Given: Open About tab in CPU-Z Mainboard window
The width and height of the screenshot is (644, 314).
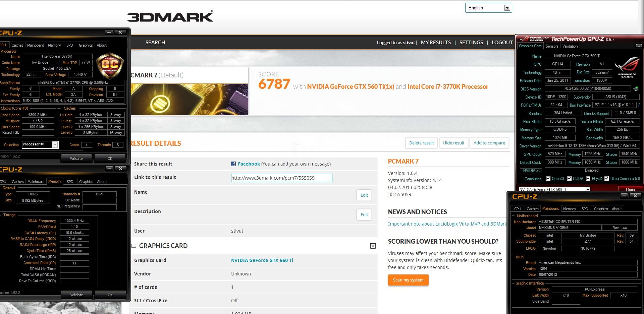Looking at the screenshot, I should point(616,209).
